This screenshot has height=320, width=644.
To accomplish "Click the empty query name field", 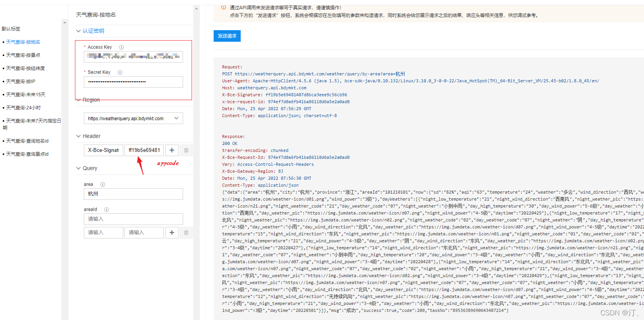I will [104, 232].
